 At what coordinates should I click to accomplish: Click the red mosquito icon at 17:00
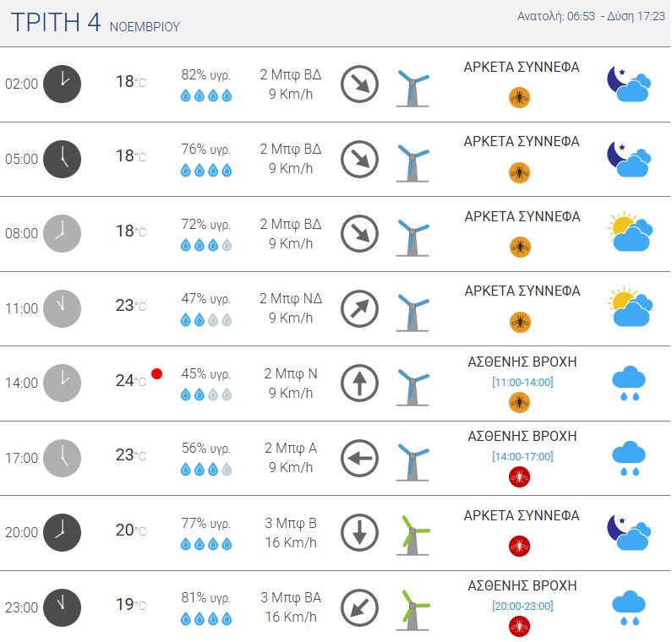519,477
